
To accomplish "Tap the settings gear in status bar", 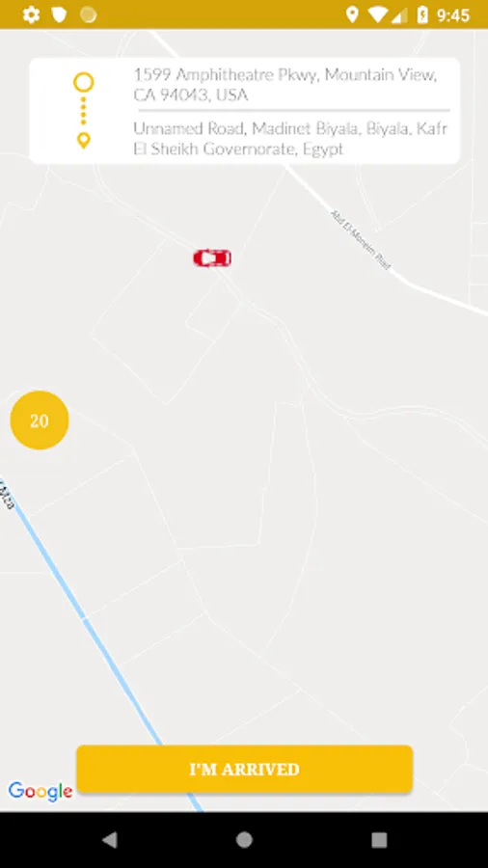I will (31, 14).
